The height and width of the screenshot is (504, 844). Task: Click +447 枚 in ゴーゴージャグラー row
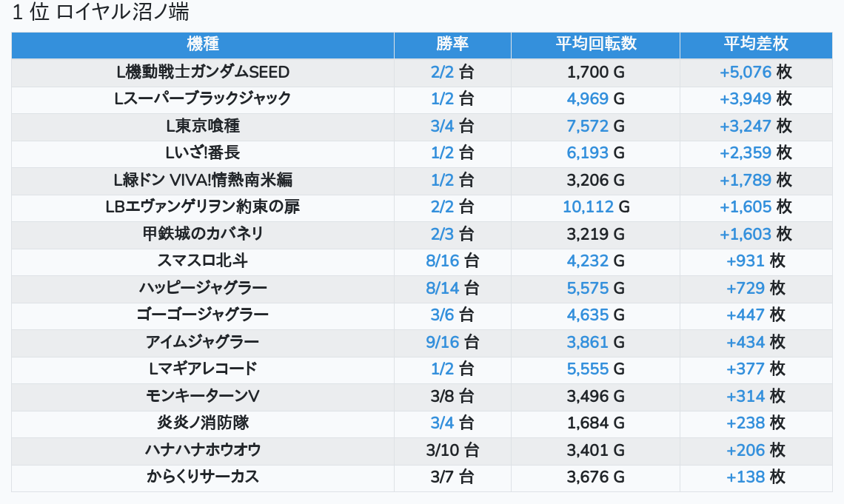click(756, 315)
